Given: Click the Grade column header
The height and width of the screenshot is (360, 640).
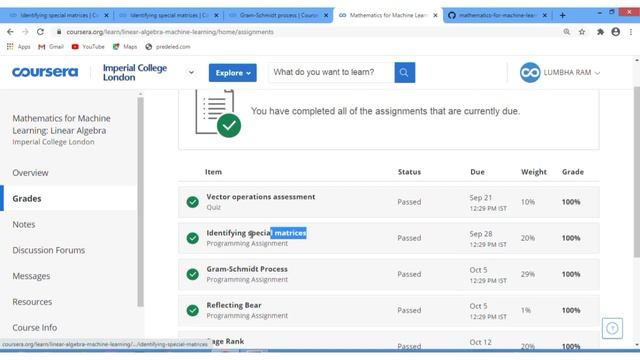Looking at the screenshot, I should coord(573,172).
